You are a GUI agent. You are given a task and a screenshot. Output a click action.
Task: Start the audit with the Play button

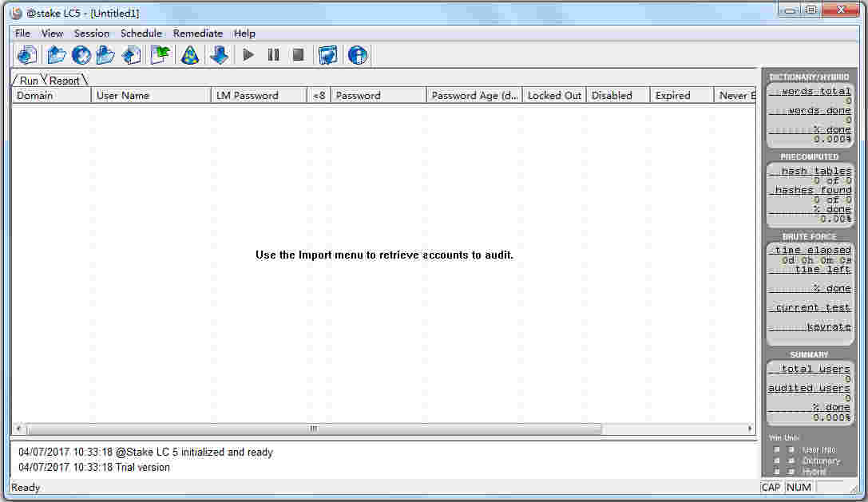click(x=248, y=55)
